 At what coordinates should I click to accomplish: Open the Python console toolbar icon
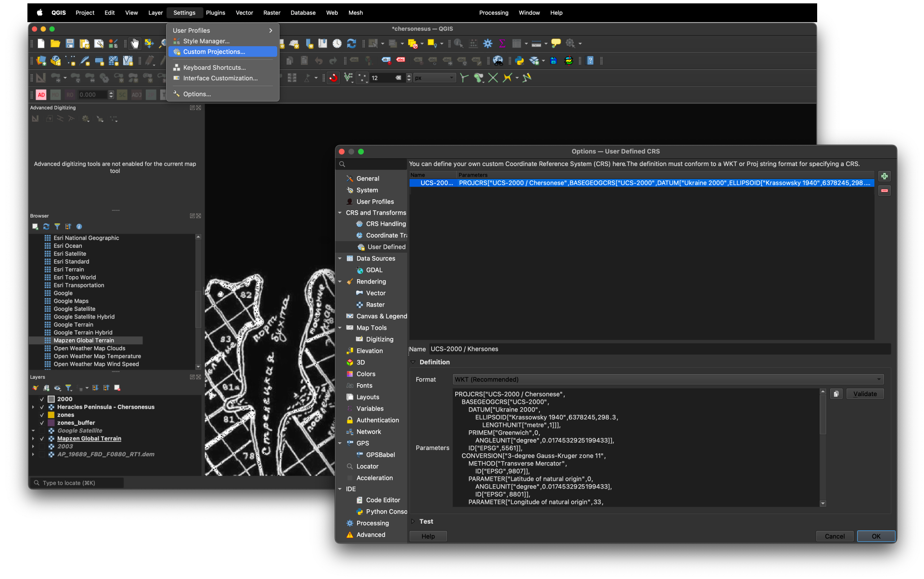point(519,61)
